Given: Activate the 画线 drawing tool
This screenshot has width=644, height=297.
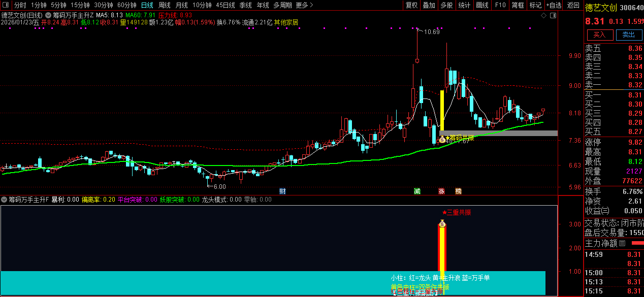Looking at the screenshot, I should coord(482,5).
